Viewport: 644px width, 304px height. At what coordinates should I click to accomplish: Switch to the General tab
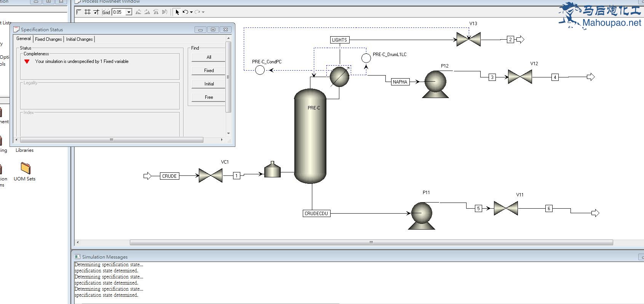click(24, 39)
